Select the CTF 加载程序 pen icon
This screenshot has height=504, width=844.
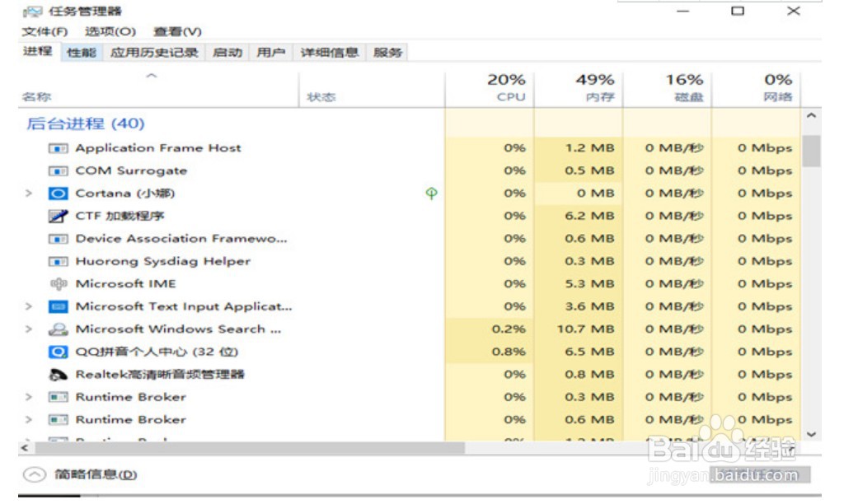point(55,215)
